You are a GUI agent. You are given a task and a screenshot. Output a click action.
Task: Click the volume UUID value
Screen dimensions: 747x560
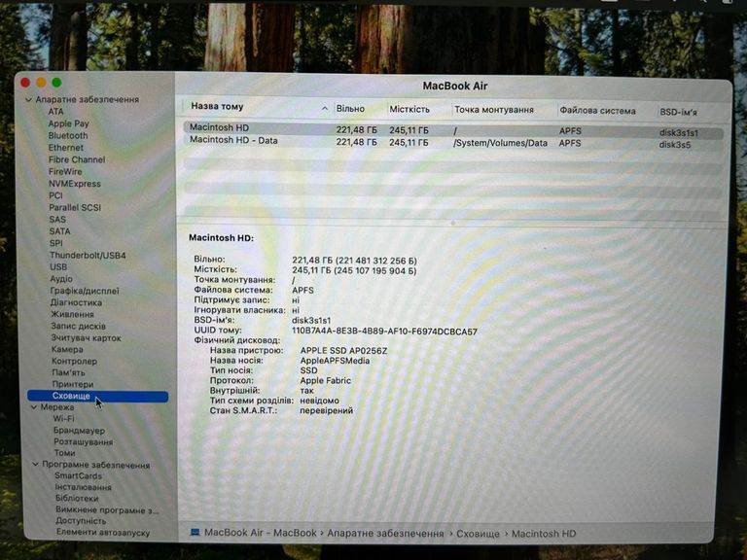[384, 332]
